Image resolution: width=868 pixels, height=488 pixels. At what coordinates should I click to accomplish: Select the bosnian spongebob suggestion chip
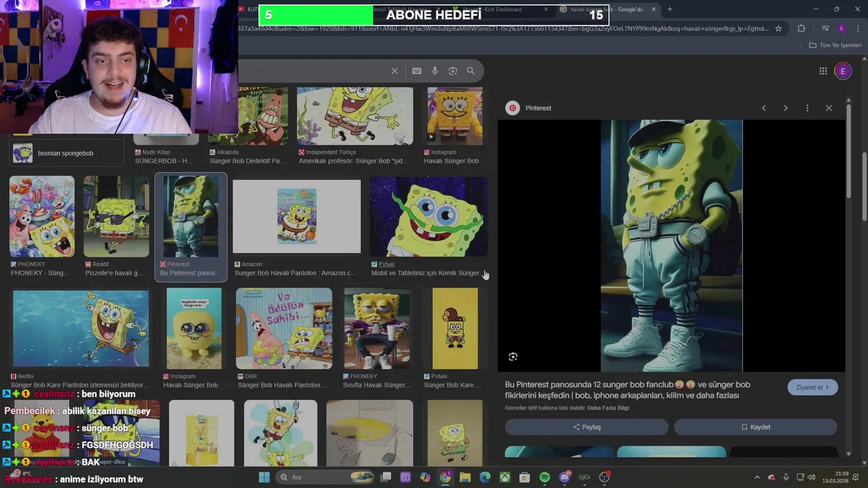pos(68,153)
